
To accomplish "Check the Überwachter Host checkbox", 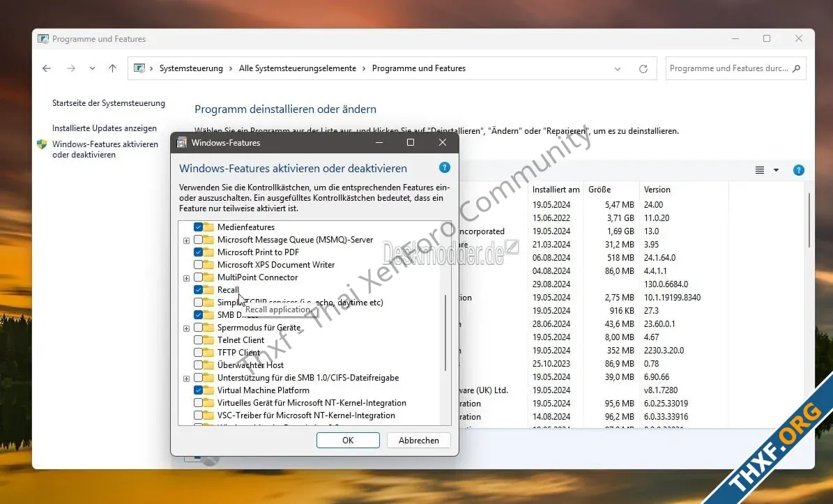I will click(x=198, y=365).
